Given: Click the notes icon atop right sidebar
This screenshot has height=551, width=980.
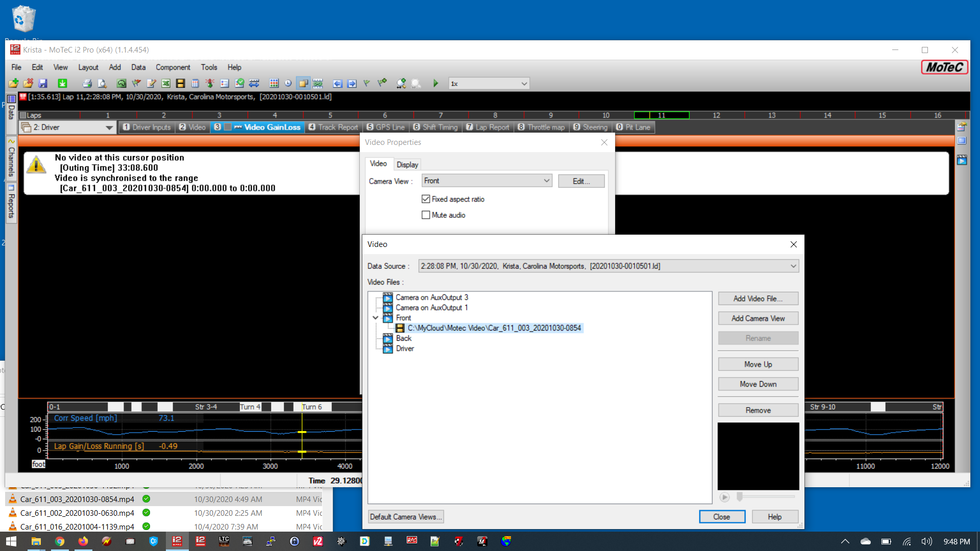Looking at the screenshot, I should [x=962, y=127].
